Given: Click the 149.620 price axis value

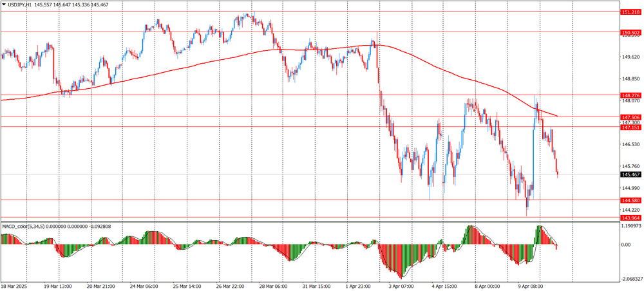Looking at the screenshot, I should tap(630, 57).
